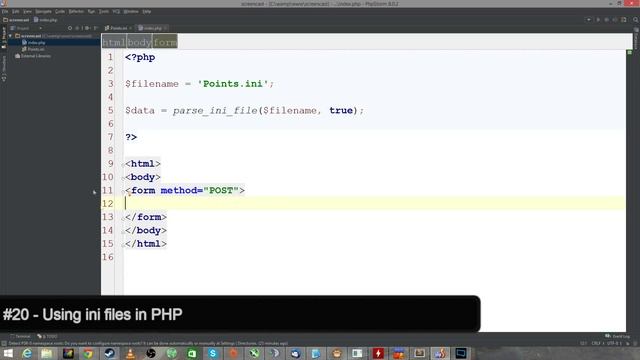Open the TODO tool window
640x360 pixels.
tap(47, 336)
